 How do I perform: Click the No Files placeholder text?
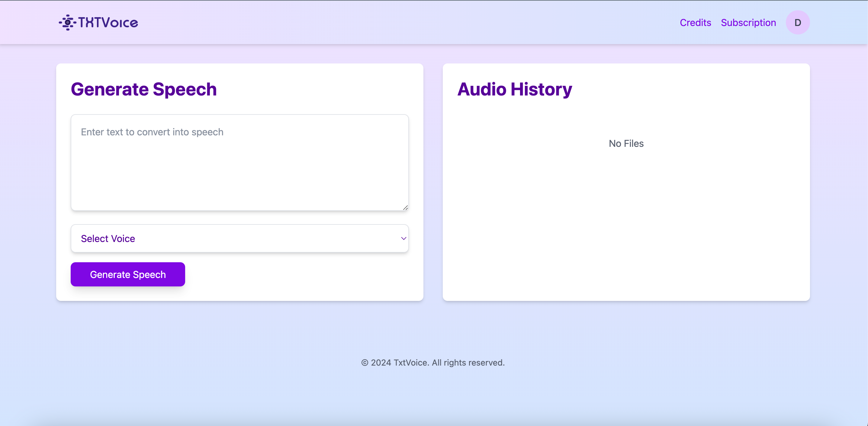click(626, 144)
